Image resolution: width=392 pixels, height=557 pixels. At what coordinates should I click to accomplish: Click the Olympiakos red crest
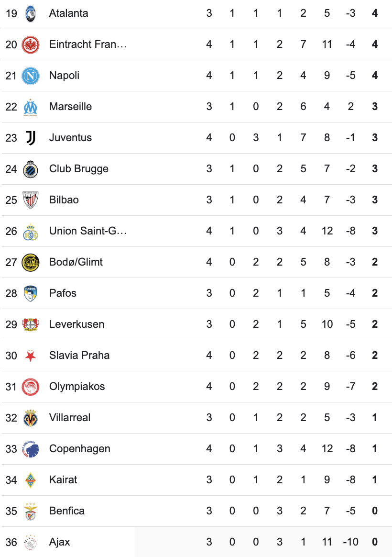[30, 387]
